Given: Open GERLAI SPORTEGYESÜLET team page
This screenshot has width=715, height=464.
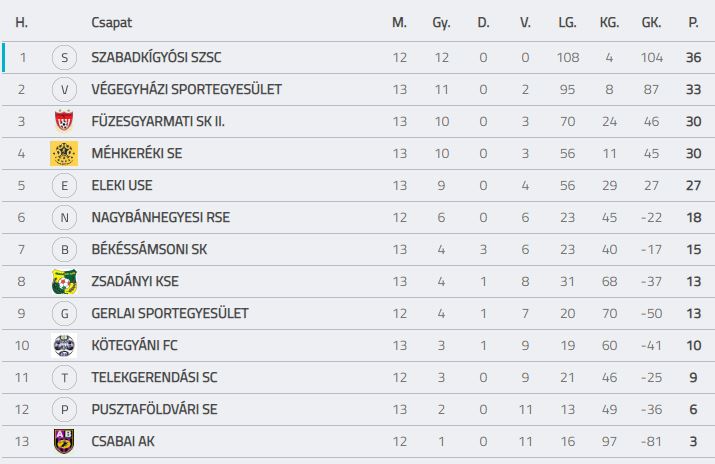Looking at the screenshot, I should coord(170,313).
